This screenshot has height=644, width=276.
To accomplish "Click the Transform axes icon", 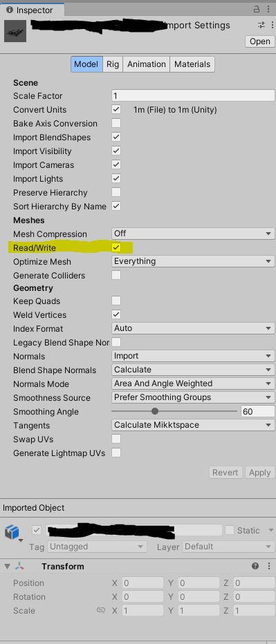I will 19,566.
